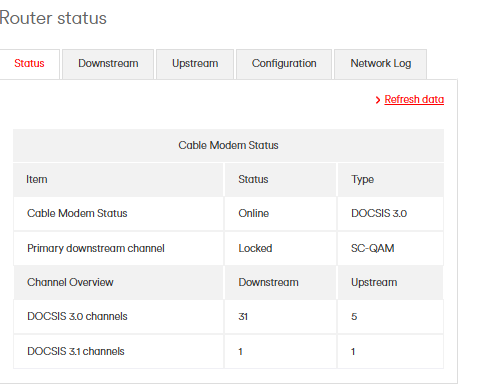Click the Router status page heading
Image resolution: width=481 pixels, height=391 pixels.
click(53, 18)
